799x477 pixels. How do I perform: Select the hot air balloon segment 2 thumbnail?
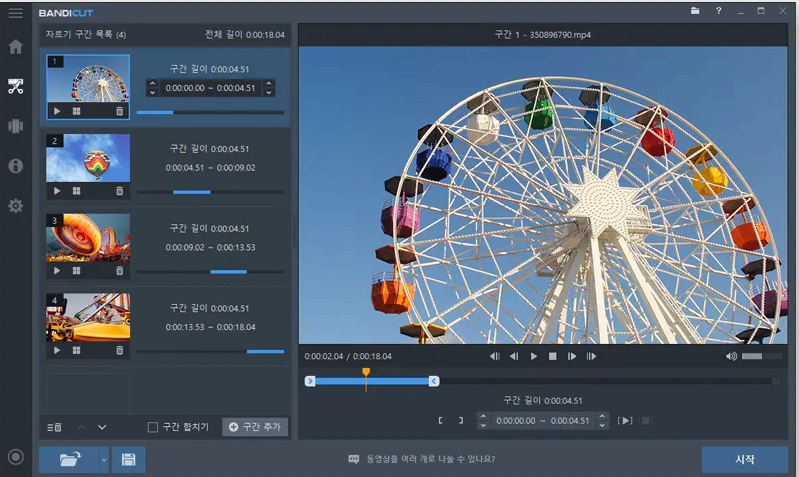(88, 158)
